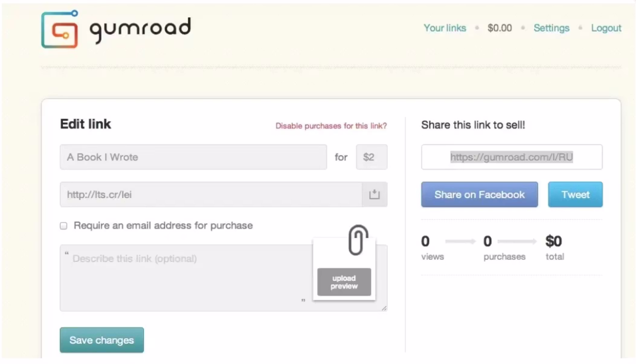Select the gumroad.com/l/RU share URL
636x364 pixels.
[x=512, y=157]
